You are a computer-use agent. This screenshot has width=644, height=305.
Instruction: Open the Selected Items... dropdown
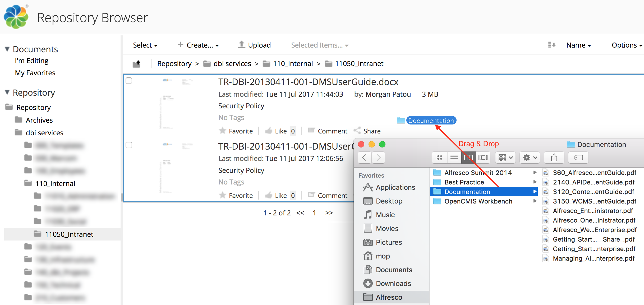tap(320, 45)
